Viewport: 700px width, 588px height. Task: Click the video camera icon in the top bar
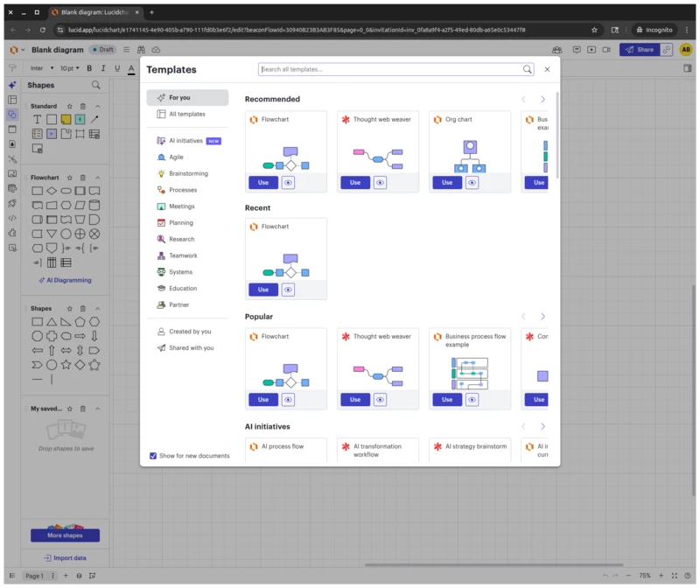coord(606,50)
